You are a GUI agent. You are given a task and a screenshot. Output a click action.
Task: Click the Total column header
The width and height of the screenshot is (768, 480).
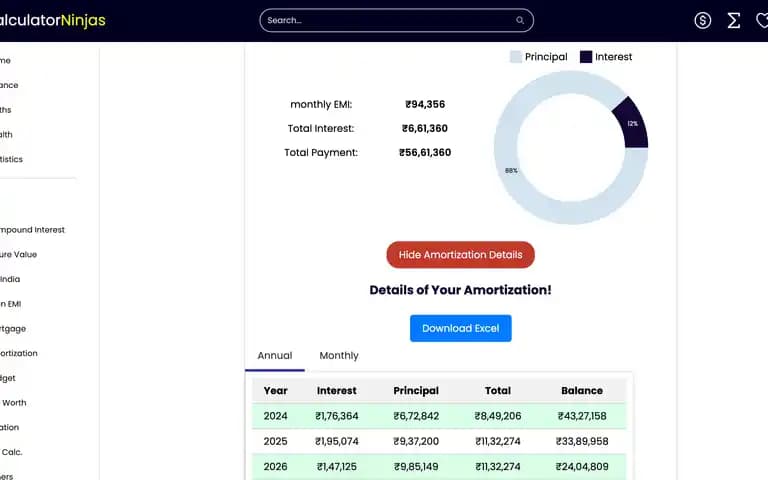(x=498, y=390)
